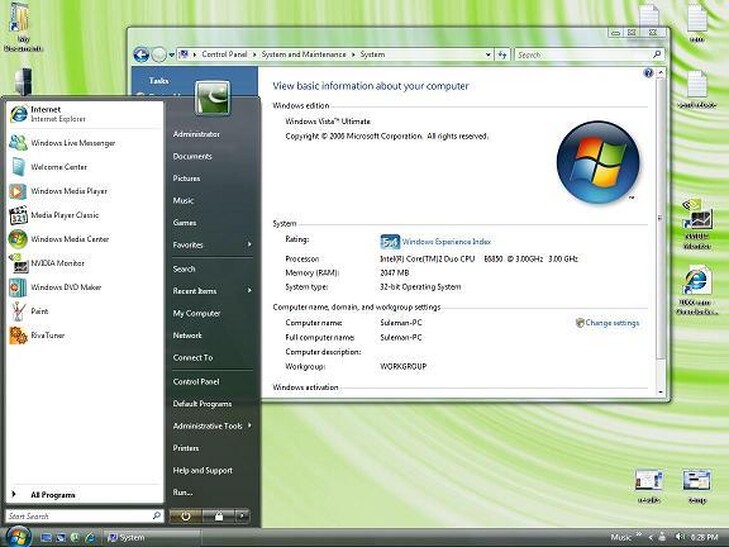
Task: Show hidden tray icons arrow
Action: [650, 538]
